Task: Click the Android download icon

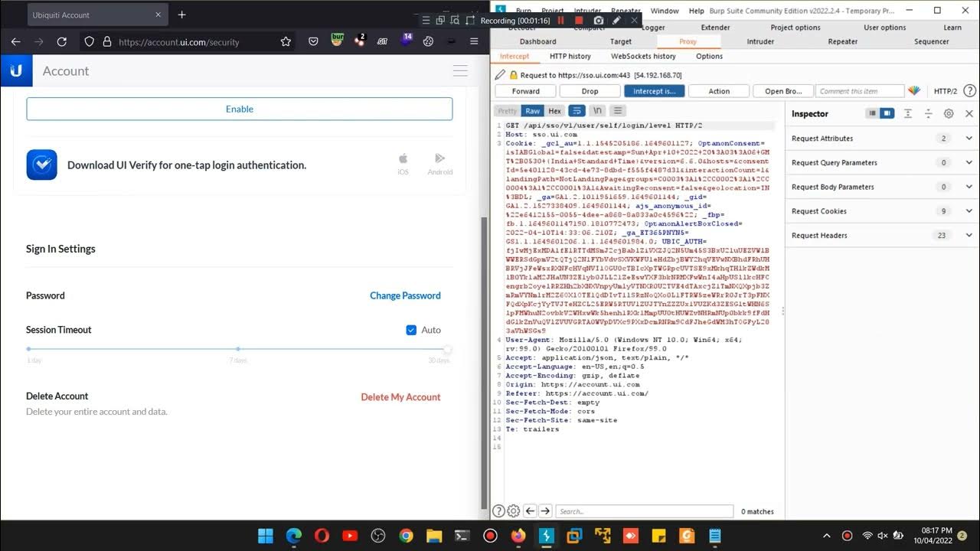Action: pyautogui.click(x=439, y=158)
